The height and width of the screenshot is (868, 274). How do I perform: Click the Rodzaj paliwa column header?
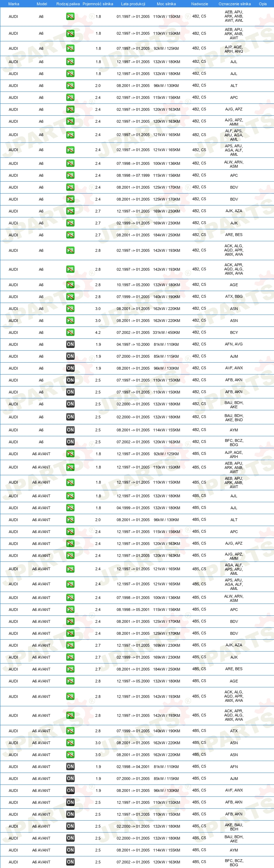[x=68, y=4]
